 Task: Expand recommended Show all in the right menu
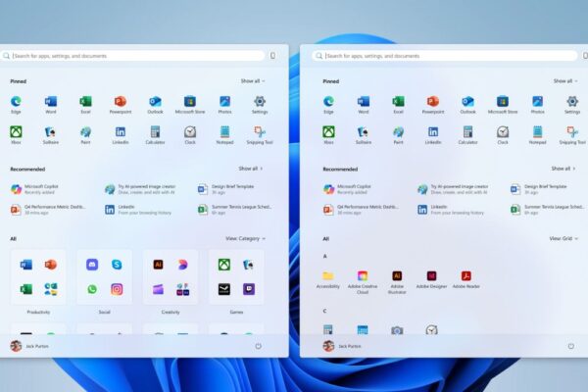point(563,169)
